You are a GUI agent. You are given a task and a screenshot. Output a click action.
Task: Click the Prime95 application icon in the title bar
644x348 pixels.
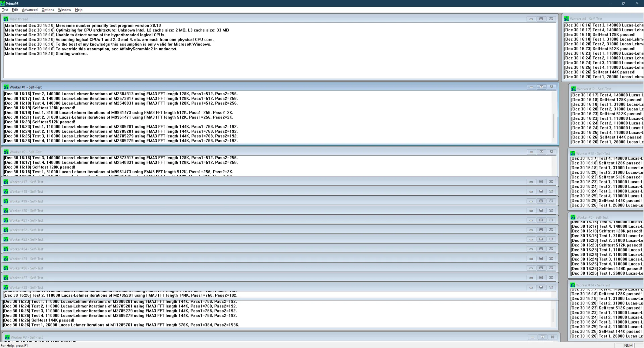3,3
